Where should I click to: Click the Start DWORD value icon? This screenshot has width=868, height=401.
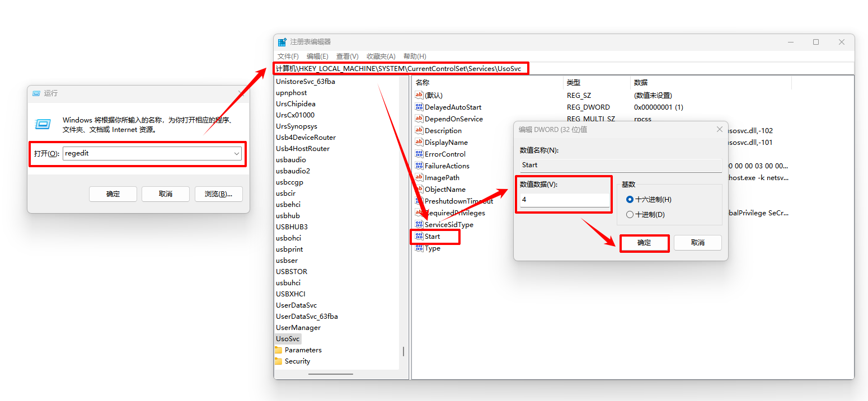click(x=419, y=236)
